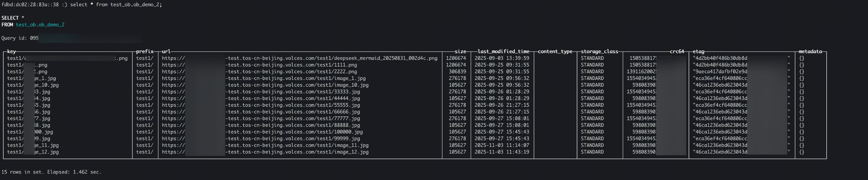The height and width of the screenshot is (180, 868).
Task: Click the "size" column header
Action: coord(460,52)
